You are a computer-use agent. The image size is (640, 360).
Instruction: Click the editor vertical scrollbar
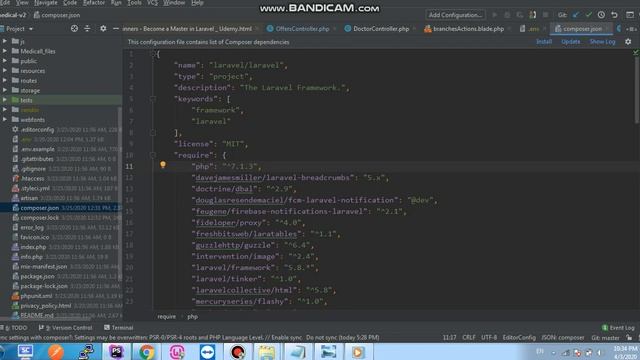(637, 89)
